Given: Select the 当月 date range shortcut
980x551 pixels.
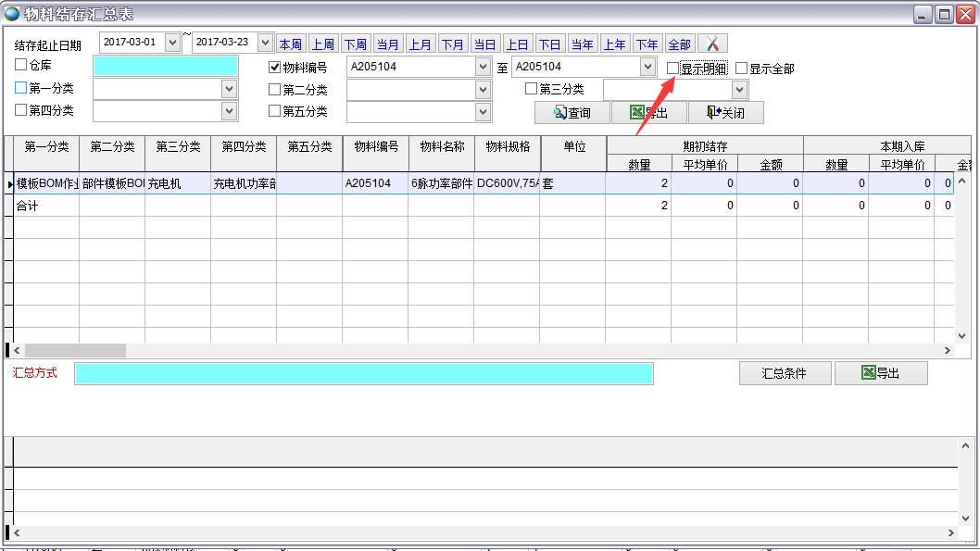Looking at the screenshot, I should (388, 44).
